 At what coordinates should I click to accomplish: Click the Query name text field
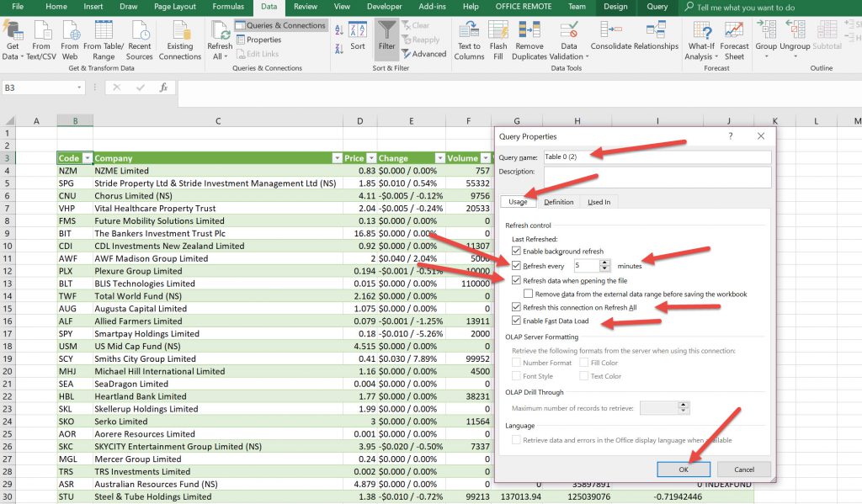coord(657,157)
